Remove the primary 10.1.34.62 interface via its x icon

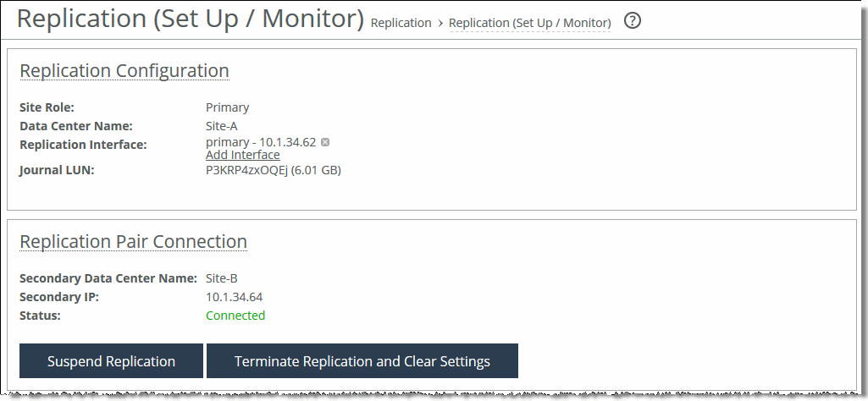[x=325, y=142]
